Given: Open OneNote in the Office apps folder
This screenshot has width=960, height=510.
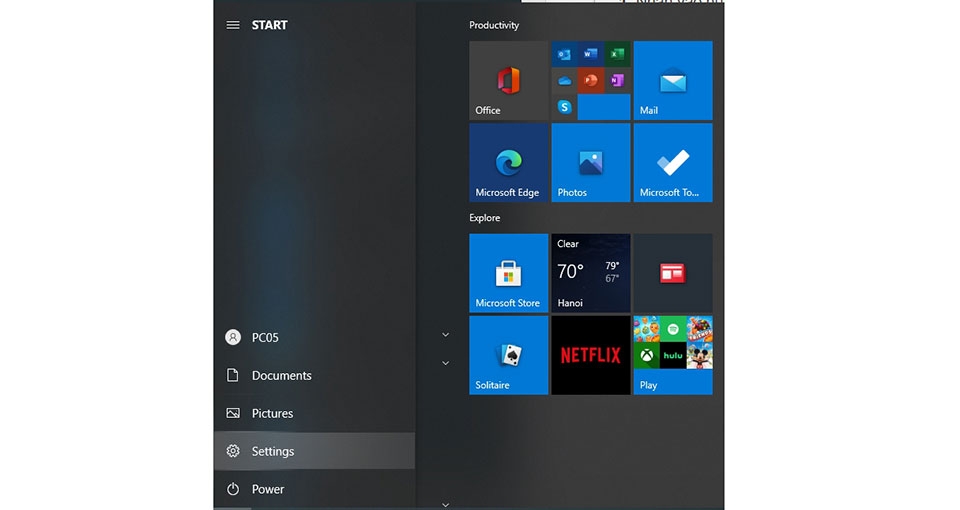Looking at the screenshot, I should [617, 81].
